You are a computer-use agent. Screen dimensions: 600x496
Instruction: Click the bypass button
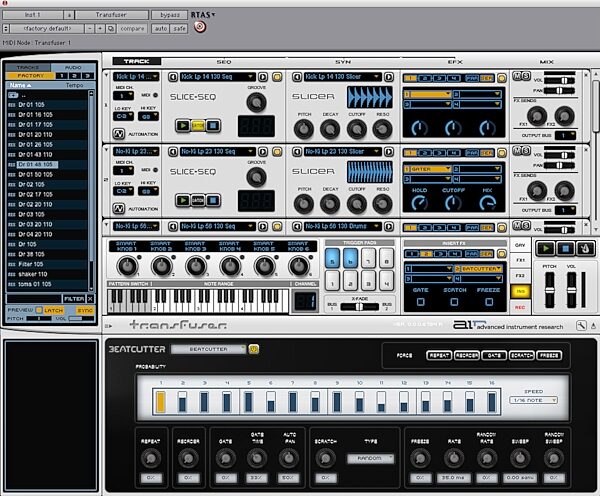(x=170, y=15)
